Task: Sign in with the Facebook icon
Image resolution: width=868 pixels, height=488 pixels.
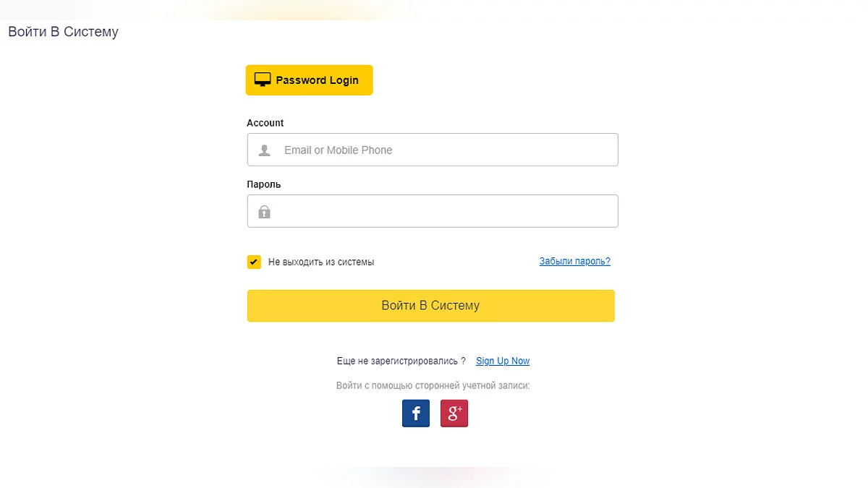Action: (416, 414)
